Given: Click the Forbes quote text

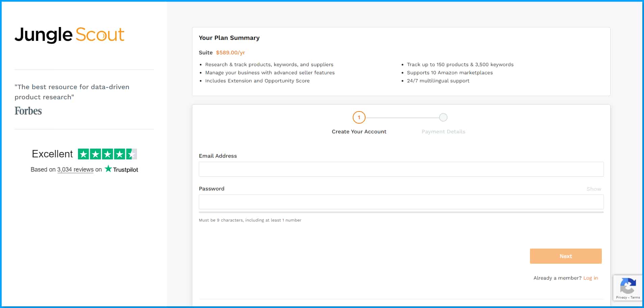Looking at the screenshot, I should click(72, 92).
